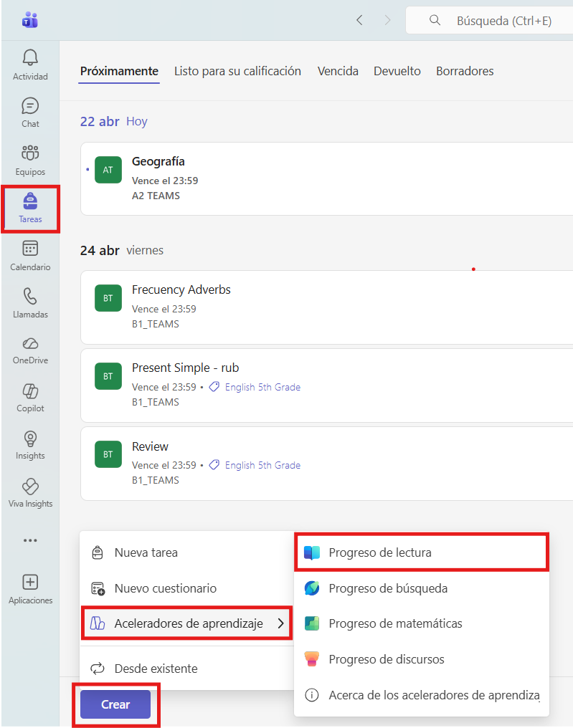Click the info icon for learning accelerators
This screenshot has width=573, height=728.
[312, 695]
